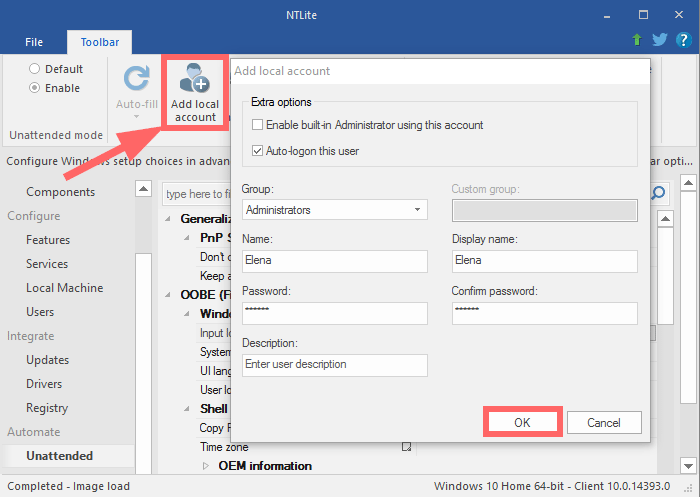Open the Drivers page in sidebar

point(44,384)
